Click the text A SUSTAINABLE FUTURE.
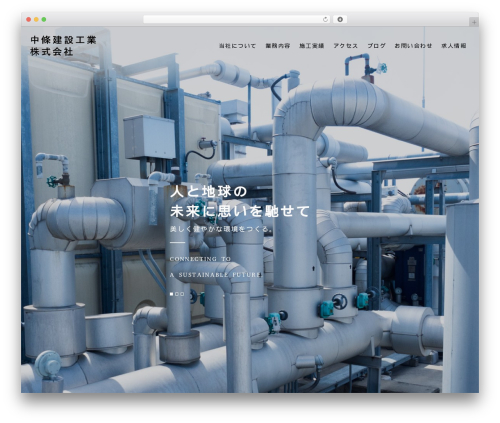The image size is (500, 423). click(216, 275)
